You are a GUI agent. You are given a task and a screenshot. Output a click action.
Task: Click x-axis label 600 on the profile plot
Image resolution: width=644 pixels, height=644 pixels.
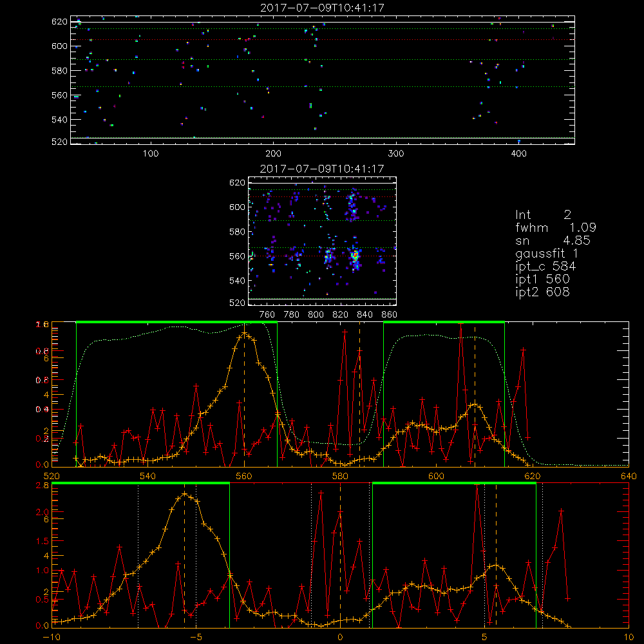coord(436,477)
